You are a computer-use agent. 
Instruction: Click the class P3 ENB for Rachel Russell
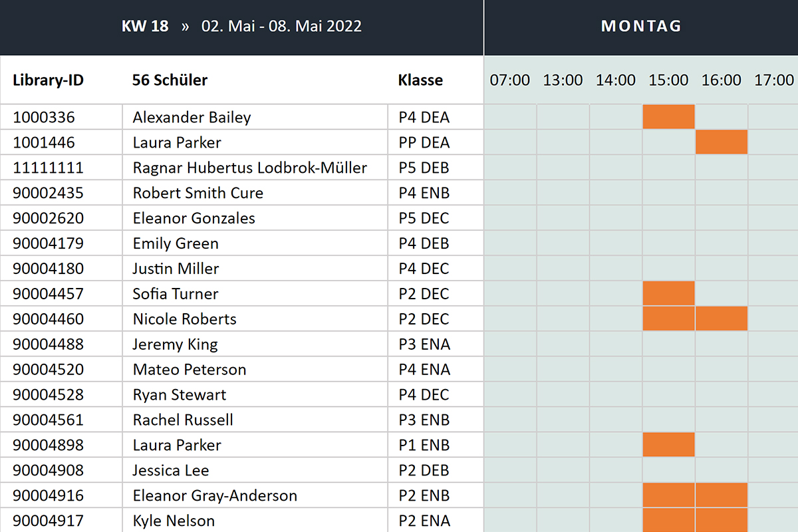pos(424,420)
